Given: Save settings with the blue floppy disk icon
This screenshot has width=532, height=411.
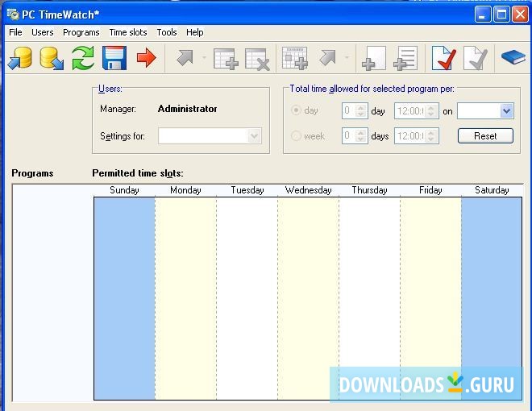Looking at the screenshot, I should 114,58.
